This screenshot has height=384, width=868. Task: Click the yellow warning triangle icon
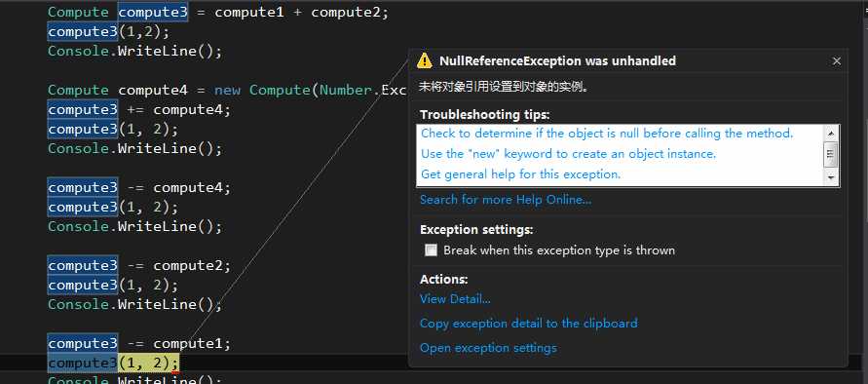click(x=424, y=60)
